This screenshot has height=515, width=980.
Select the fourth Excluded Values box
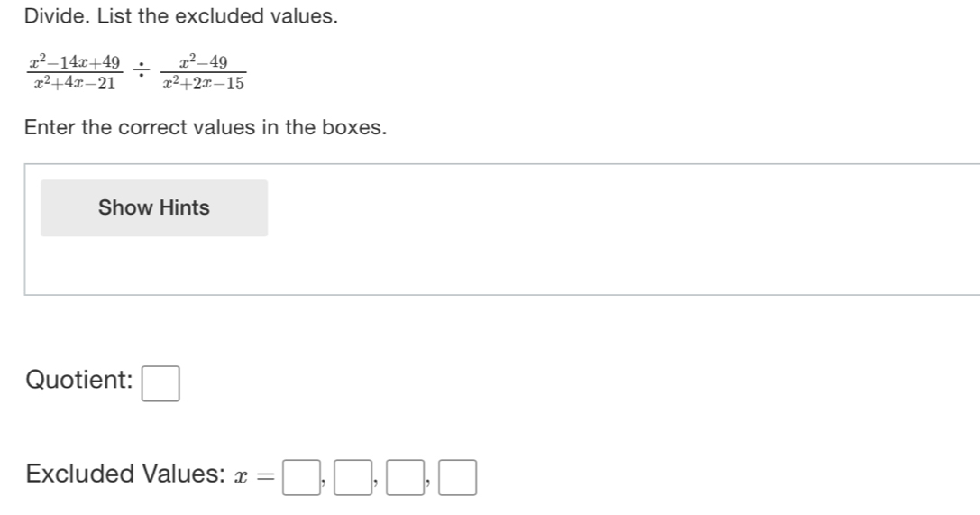coord(457,477)
